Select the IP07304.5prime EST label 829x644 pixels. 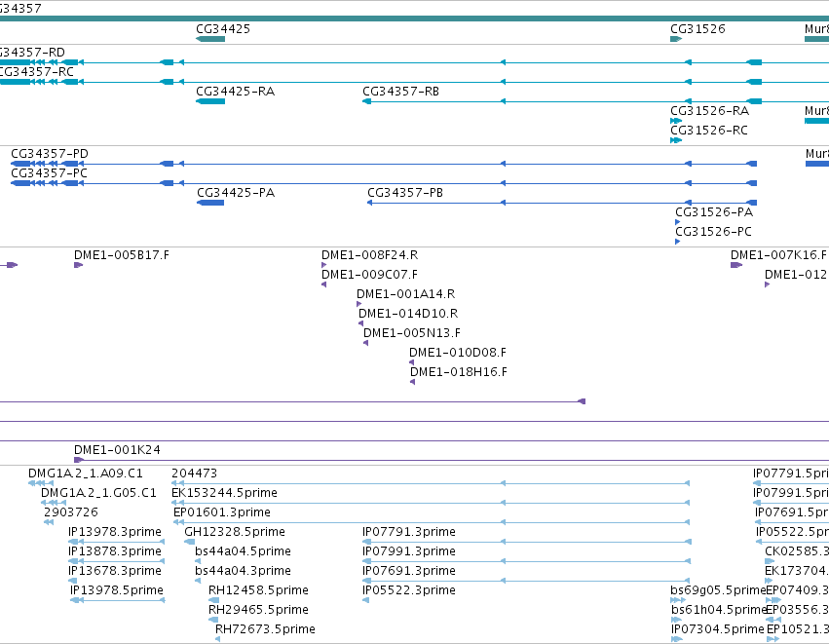tap(718, 629)
